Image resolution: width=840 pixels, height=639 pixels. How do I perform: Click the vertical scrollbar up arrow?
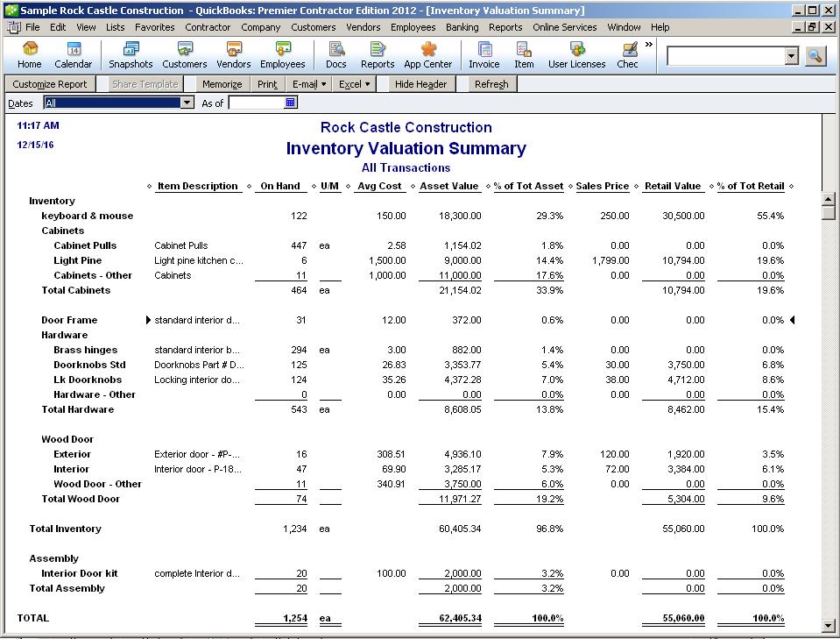pos(829,200)
